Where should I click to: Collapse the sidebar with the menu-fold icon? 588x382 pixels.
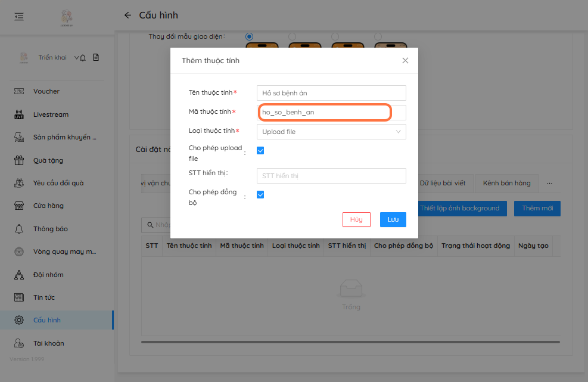19,17
